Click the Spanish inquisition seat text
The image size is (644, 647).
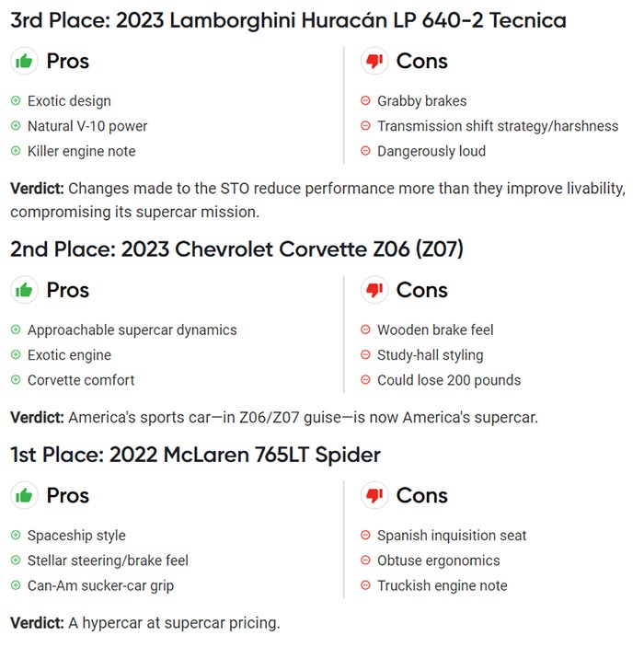(x=452, y=535)
